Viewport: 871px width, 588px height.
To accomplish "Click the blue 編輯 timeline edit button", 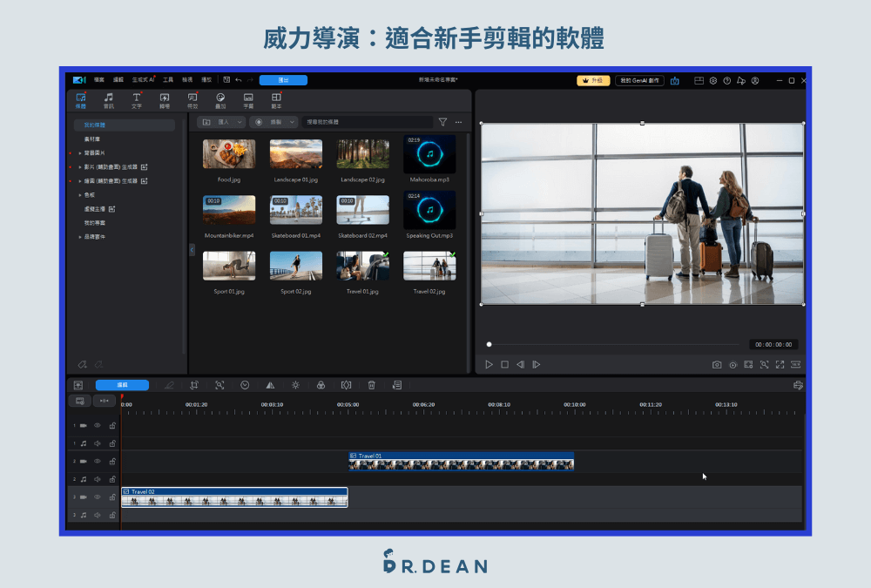I will 122,385.
